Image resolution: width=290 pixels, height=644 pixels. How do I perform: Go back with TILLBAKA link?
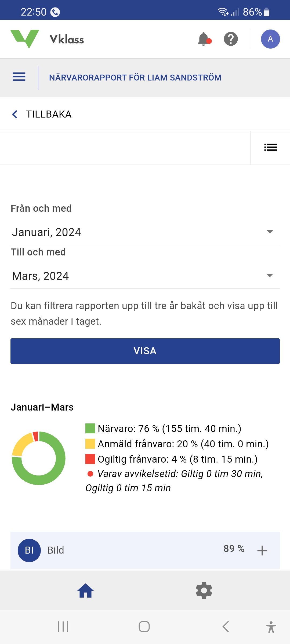[x=42, y=114]
